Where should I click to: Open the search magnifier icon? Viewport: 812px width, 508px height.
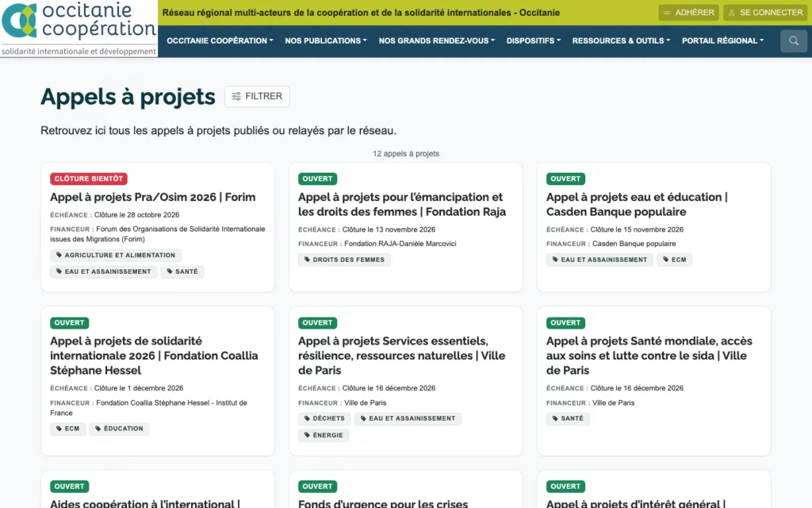(x=793, y=41)
